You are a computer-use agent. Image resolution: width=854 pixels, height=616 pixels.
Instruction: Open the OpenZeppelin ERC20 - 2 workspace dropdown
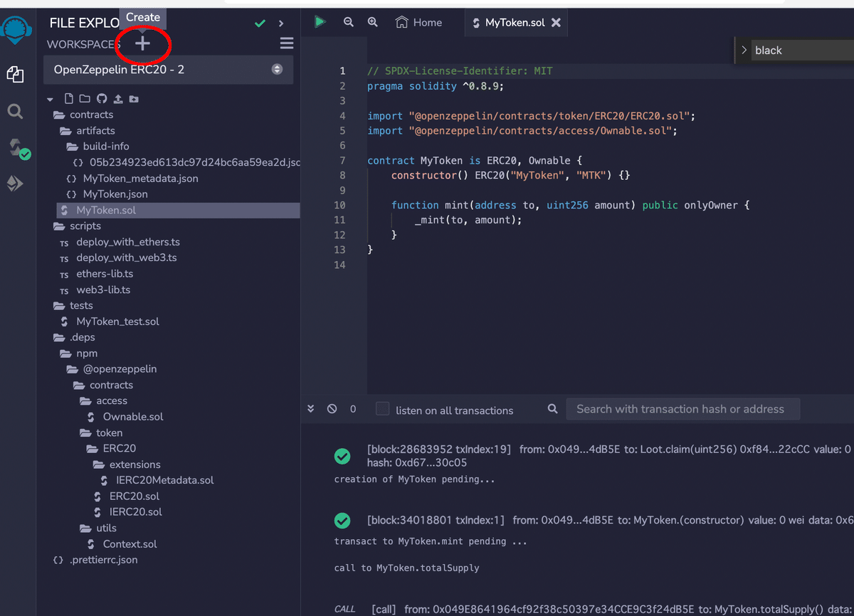[x=168, y=70]
